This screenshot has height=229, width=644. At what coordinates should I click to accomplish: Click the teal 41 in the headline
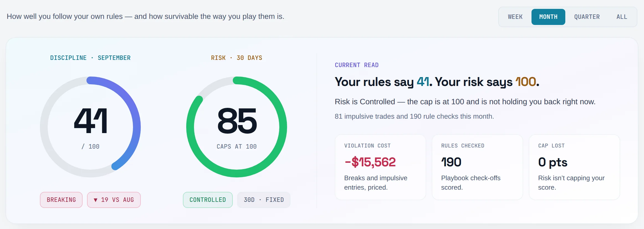[423, 82]
